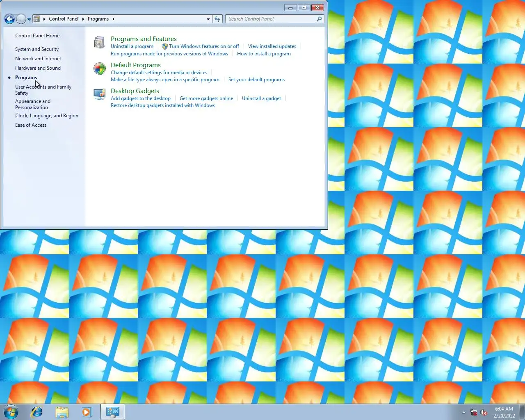Viewport: 525px width, 420px height.
Task: Click the Control Panel icon in address bar
Action: (x=37, y=19)
